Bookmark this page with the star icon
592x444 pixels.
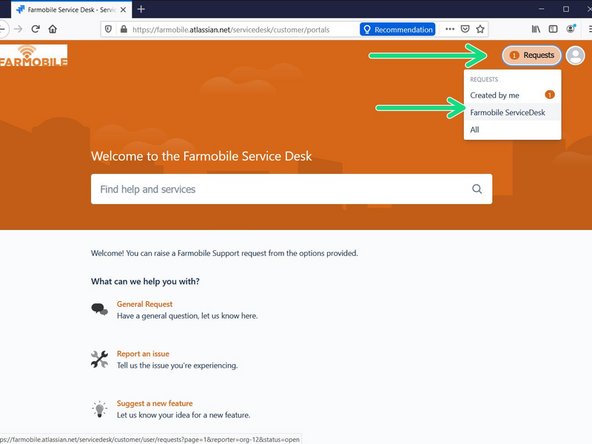tap(480, 29)
